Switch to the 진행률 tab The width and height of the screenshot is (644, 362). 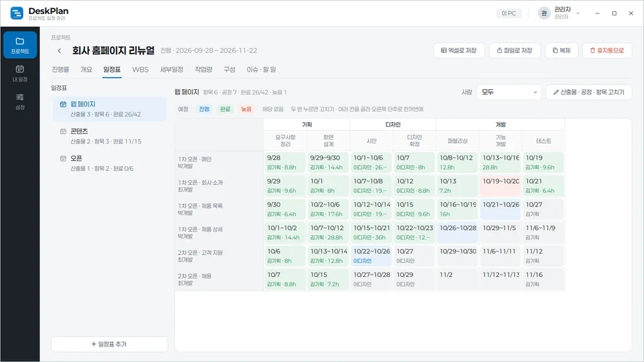60,69
